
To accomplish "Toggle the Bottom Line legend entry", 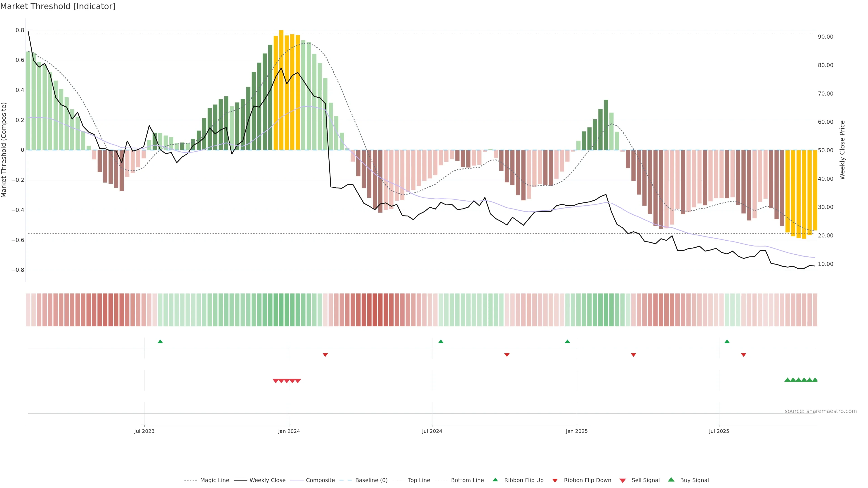I will pos(467,480).
